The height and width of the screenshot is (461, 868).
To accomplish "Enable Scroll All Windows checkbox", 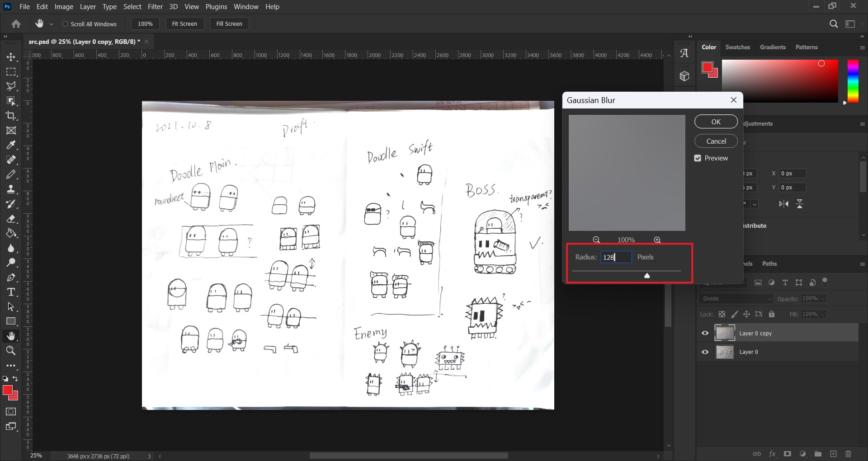I will coord(66,24).
